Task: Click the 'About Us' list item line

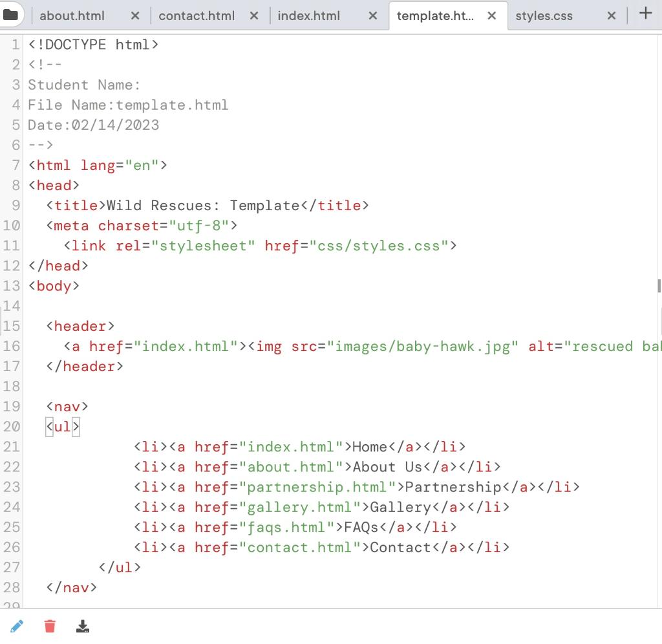Action: pos(317,467)
